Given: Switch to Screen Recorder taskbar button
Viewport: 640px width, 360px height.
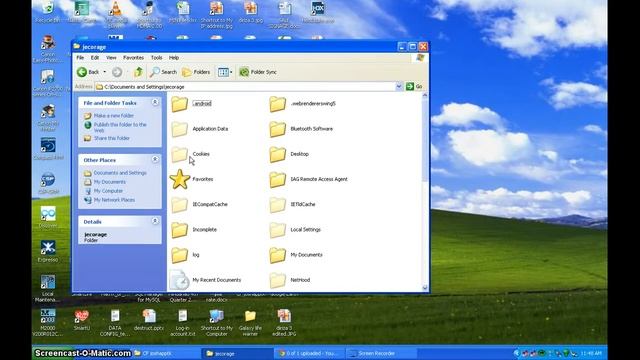Looking at the screenshot, I should [381, 353].
